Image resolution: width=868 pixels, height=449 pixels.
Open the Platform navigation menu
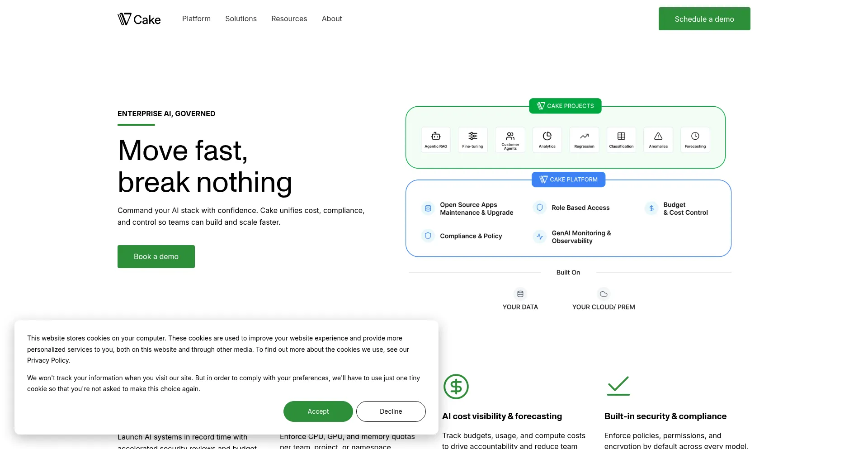(196, 19)
